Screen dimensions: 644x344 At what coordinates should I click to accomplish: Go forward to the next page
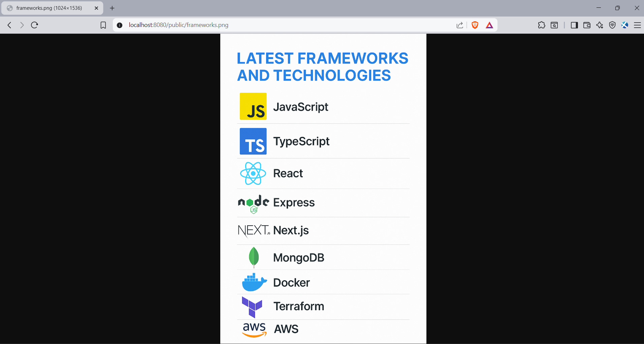point(22,25)
